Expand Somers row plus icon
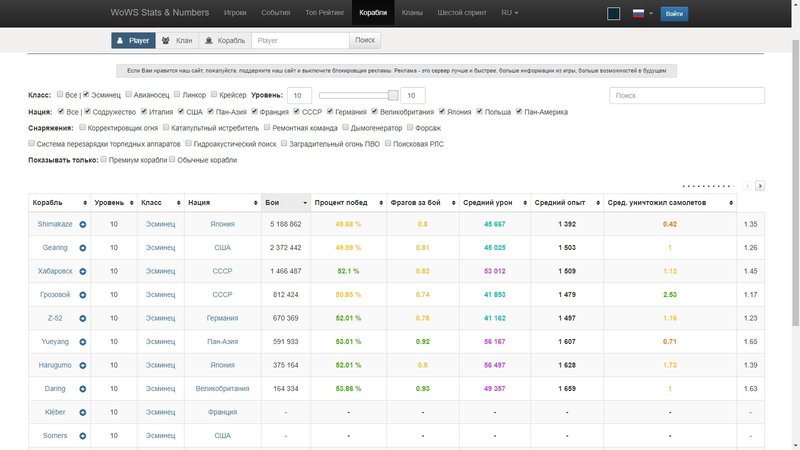The image size is (800, 450). coord(83,436)
